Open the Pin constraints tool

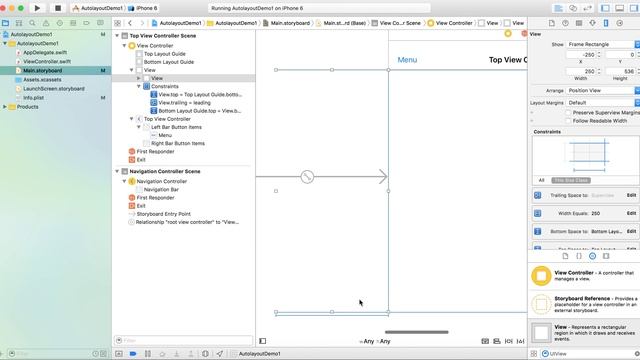(x=508, y=341)
